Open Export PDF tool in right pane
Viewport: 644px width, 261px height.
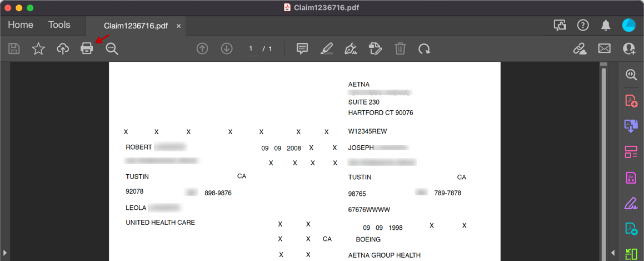click(631, 126)
